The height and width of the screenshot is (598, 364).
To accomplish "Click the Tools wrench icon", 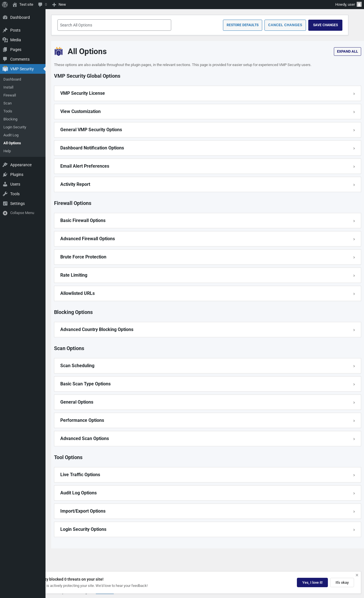I will pyautogui.click(x=5, y=194).
